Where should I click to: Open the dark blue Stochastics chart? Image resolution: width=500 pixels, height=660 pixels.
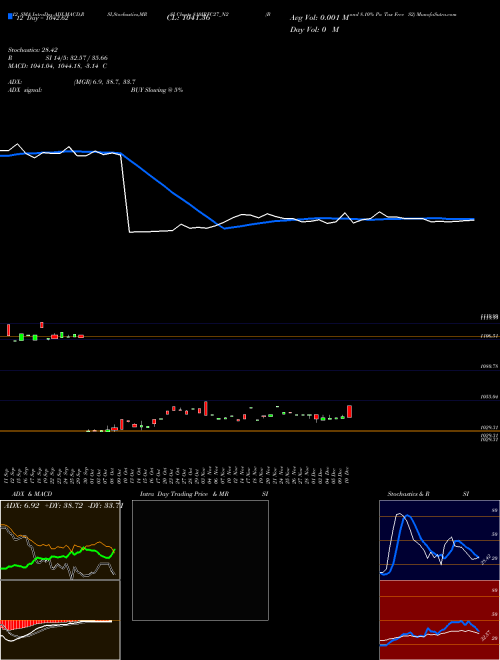pos(439,540)
